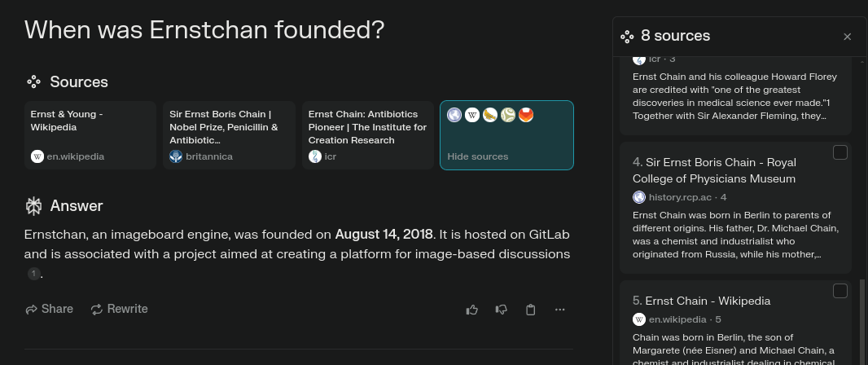The width and height of the screenshot is (868, 365).
Task: Open the three-dot more options menu
Action: tap(559, 310)
